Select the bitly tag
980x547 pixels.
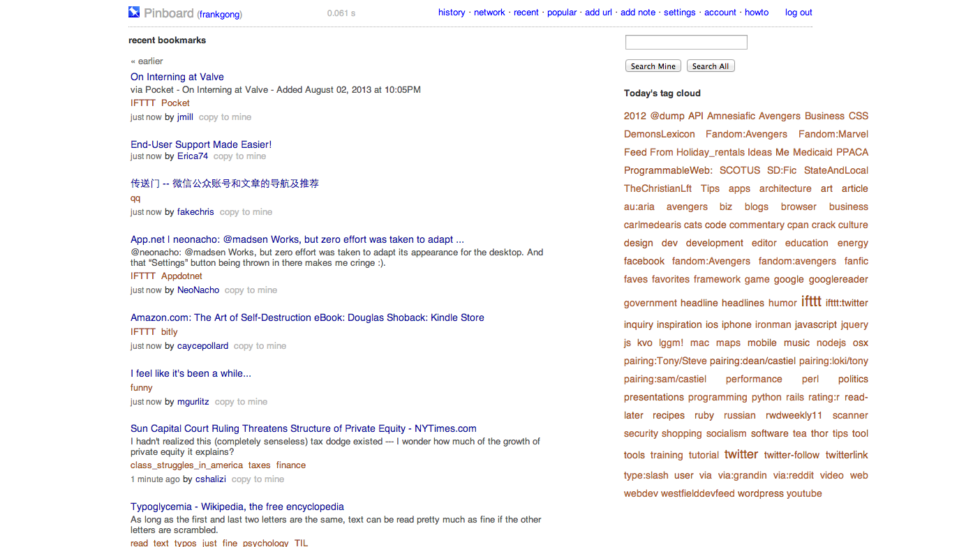point(170,332)
